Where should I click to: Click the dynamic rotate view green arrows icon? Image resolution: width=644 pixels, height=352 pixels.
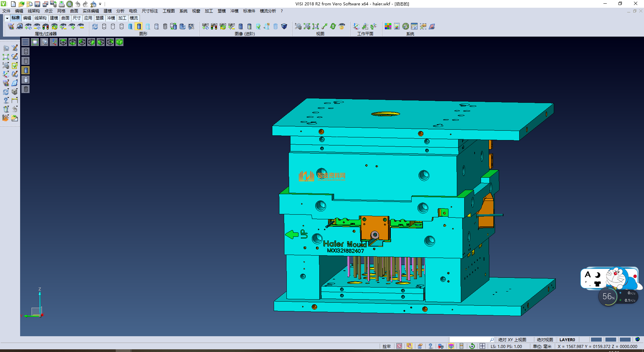coord(333,27)
